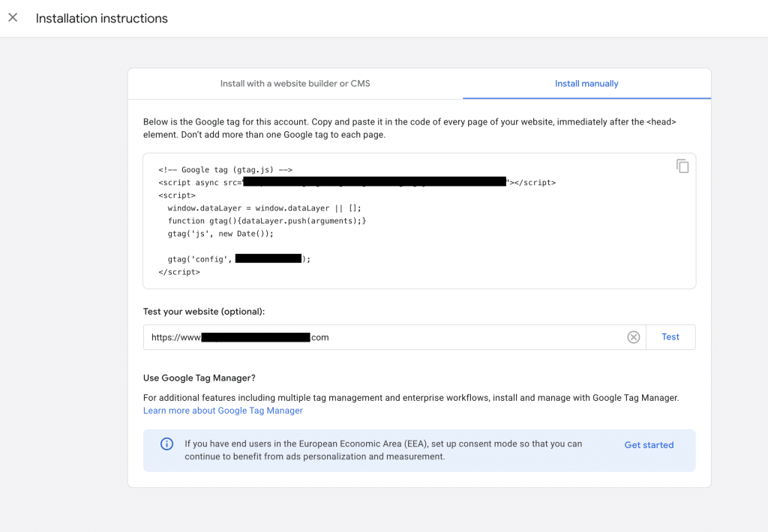Viewport: 768px width, 532px height.
Task: Click the window.dataLayer code line
Action: pyautogui.click(x=265, y=208)
